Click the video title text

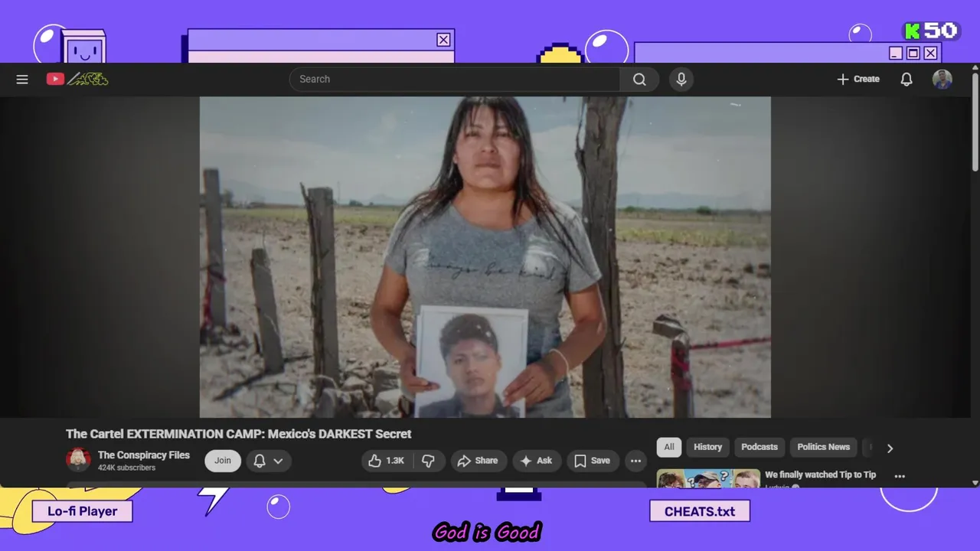point(239,434)
